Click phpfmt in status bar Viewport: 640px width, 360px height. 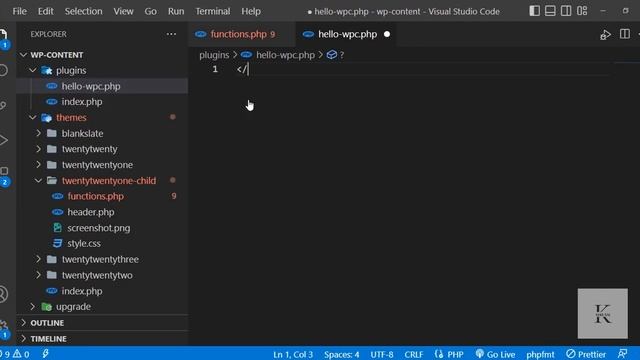(540, 354)
